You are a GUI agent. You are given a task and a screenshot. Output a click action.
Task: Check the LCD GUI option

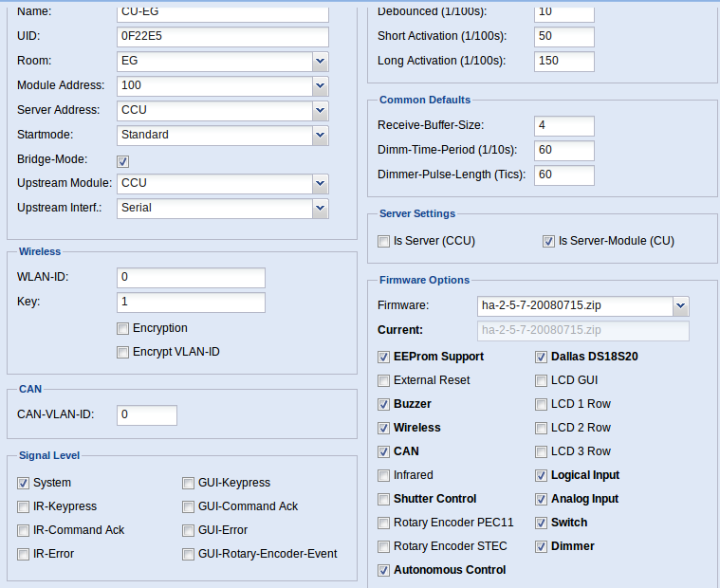tap(541, 381)
